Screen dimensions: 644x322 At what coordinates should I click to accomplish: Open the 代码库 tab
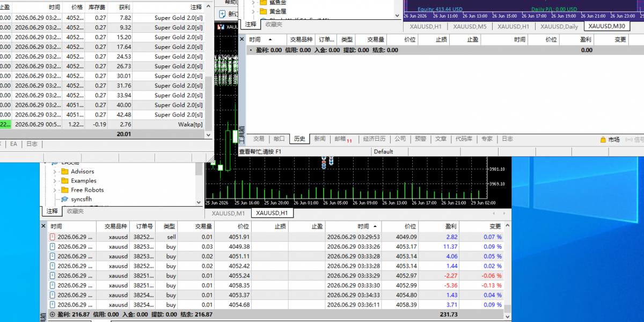click(464, 138)
